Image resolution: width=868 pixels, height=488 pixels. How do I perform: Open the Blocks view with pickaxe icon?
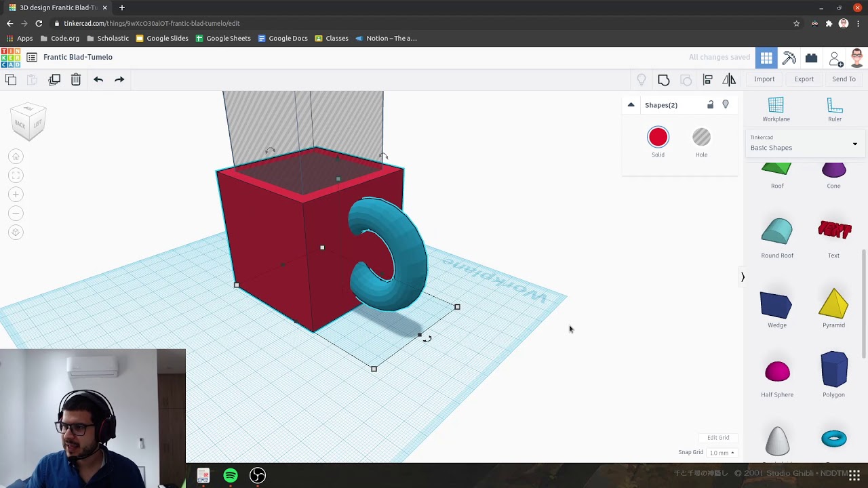[x=789, y=58]
